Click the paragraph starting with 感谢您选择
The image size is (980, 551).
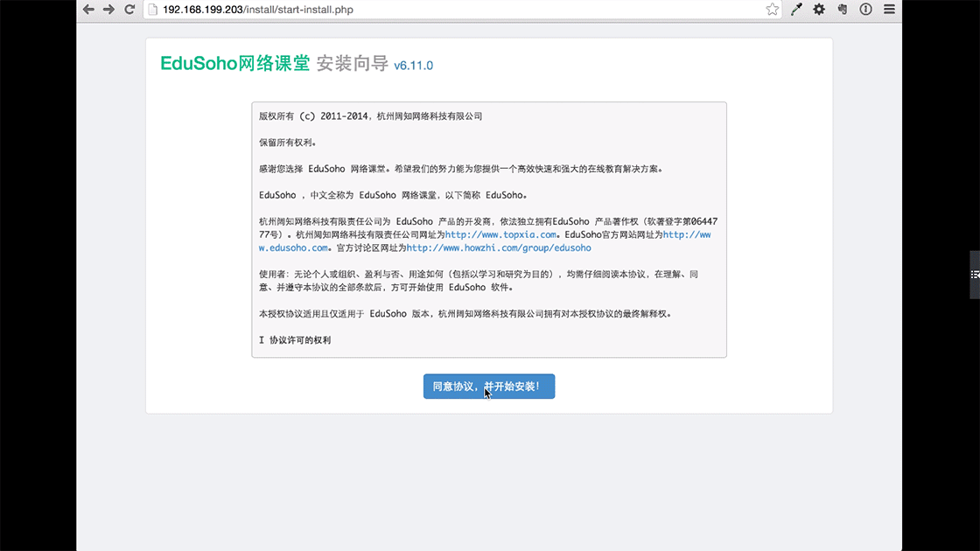[x=461, y=169]
